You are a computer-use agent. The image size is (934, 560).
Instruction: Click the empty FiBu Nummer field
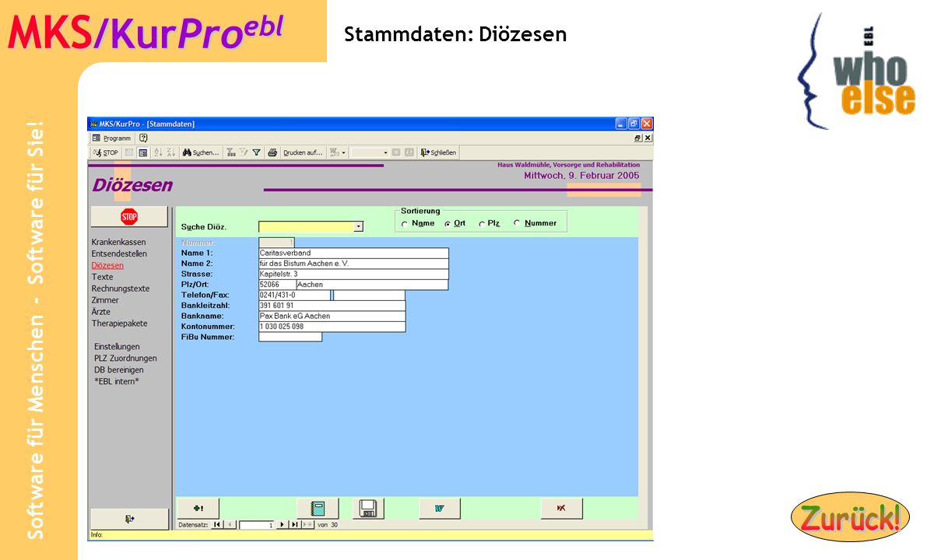[x=290, y=337]
